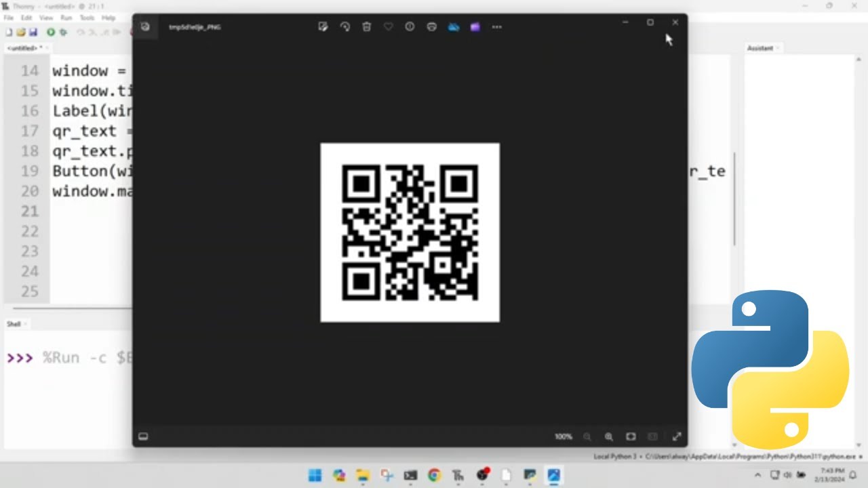The image size is (868, 488).
Task: Save the script with the floppy icon
Action: pyautogui.click(x=32, y=32)
